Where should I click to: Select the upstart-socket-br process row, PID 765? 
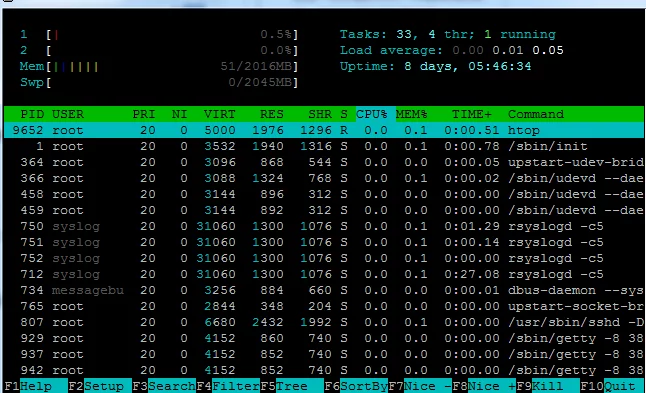[x=324, y=306]
